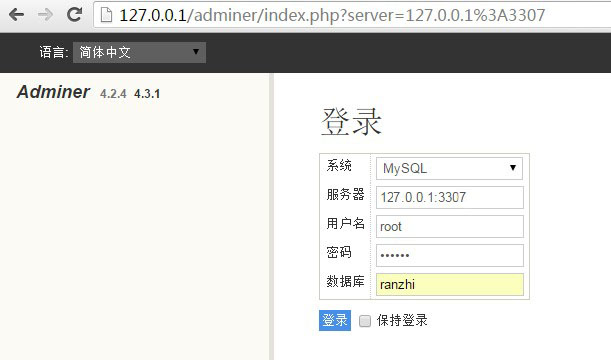
Task: Click the 登录 page heading
Action: tap(351, 122)
